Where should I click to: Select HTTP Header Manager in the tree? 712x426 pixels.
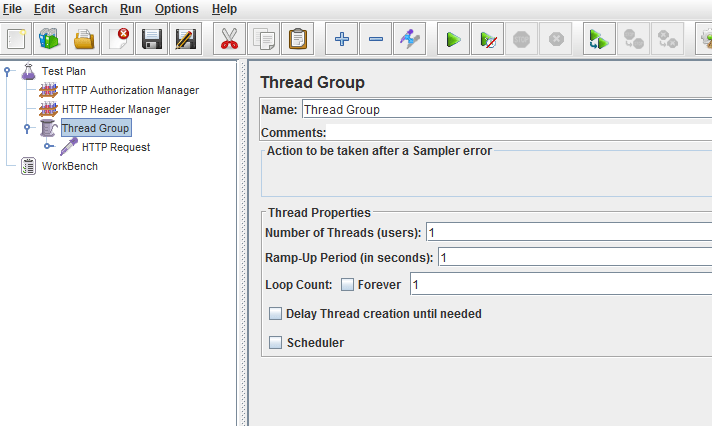[x=115, y=109]
